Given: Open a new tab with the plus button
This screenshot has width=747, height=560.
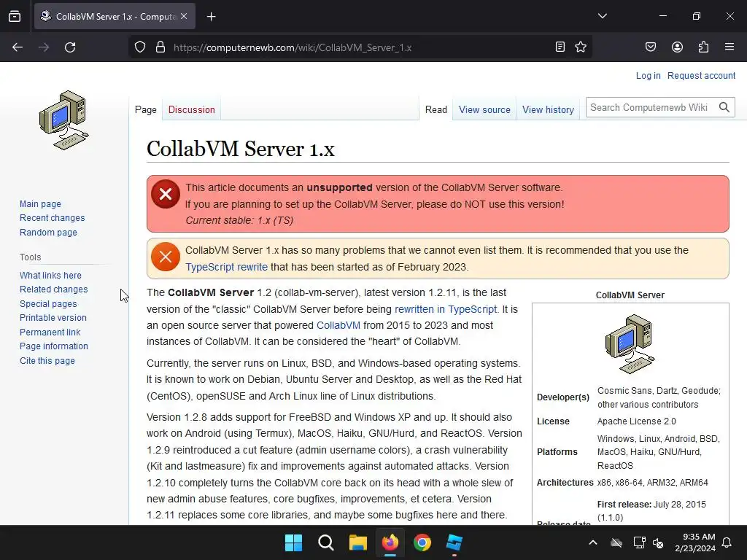Looking at the screenshot, I should click(211, 17).
